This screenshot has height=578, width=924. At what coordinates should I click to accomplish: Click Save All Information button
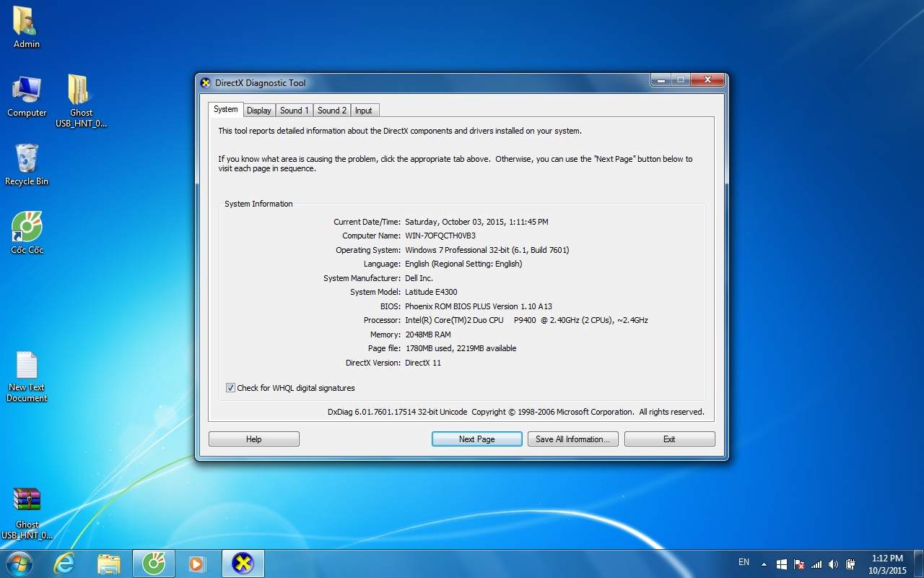coord(573,439)
